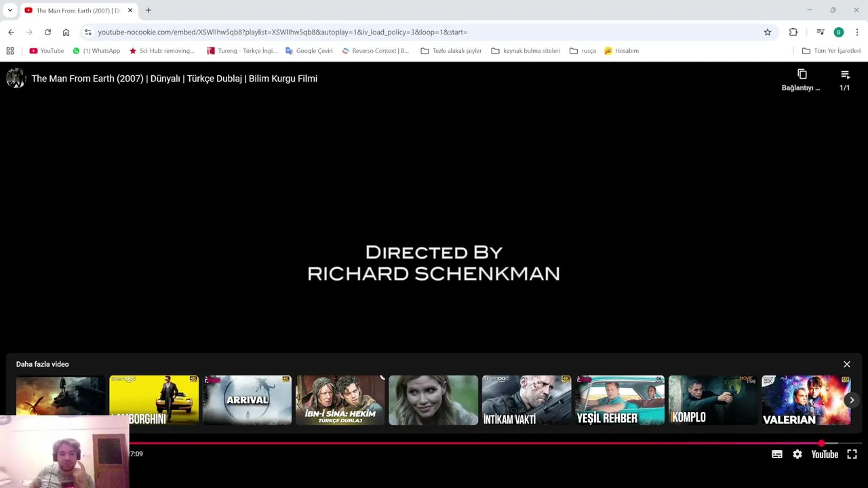Open the browser extensions puzzle icon

pos(793,32)
